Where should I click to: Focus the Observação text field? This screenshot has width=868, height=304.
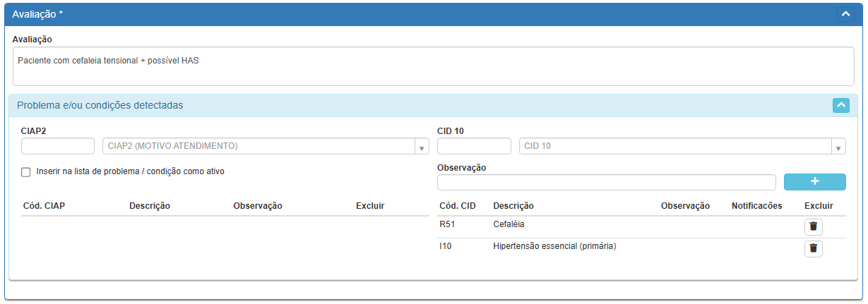tap(606, 182)
